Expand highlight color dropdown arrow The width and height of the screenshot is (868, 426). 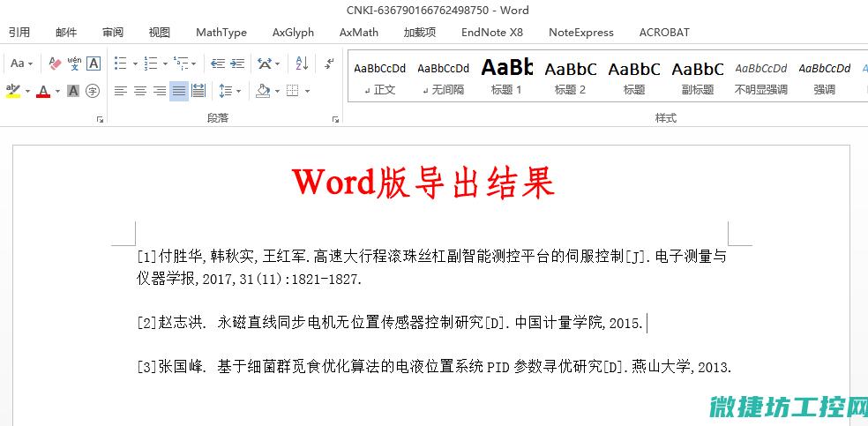coord(27,92)
